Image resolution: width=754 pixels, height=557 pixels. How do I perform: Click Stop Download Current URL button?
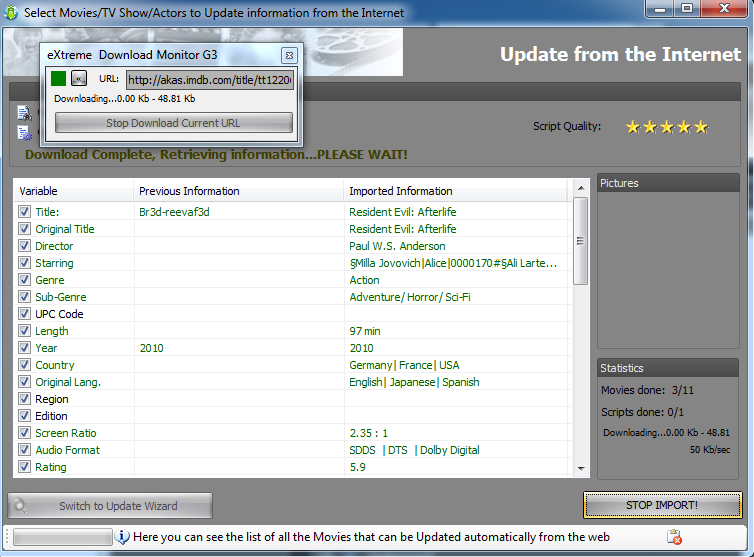[x=174, y=123]
